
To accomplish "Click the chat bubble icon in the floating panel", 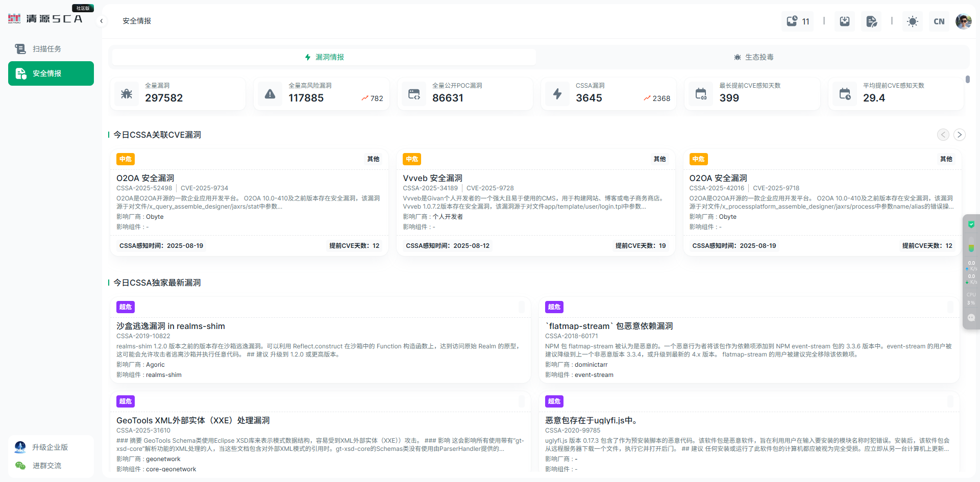I will [971, 317].
